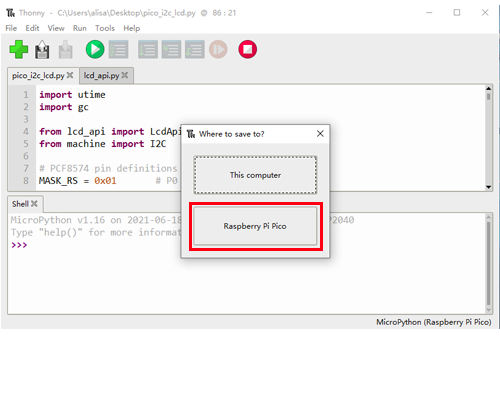Click the Open file icon
This screenshot has height=400, width=500.
(42, 50)
